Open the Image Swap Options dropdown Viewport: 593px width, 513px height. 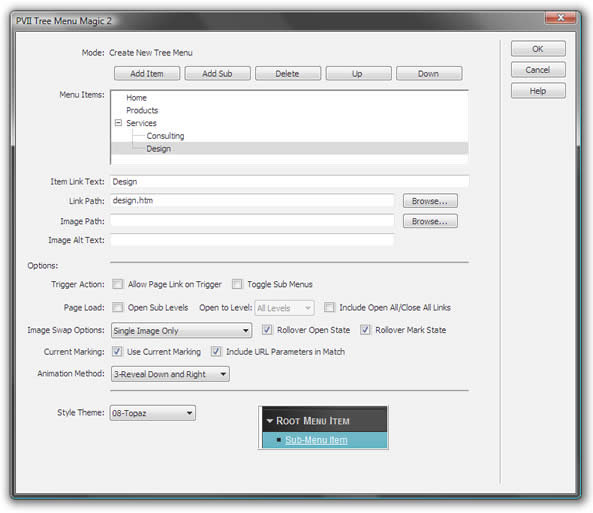pos(182,330)
